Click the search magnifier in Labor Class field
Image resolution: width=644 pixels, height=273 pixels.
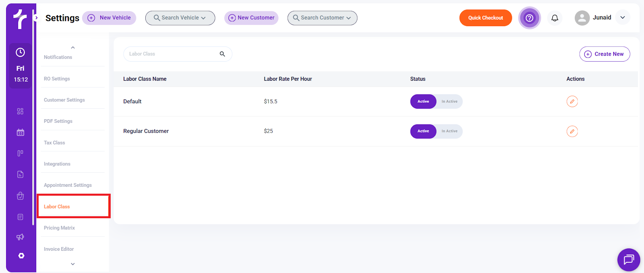tap(222, 54)
